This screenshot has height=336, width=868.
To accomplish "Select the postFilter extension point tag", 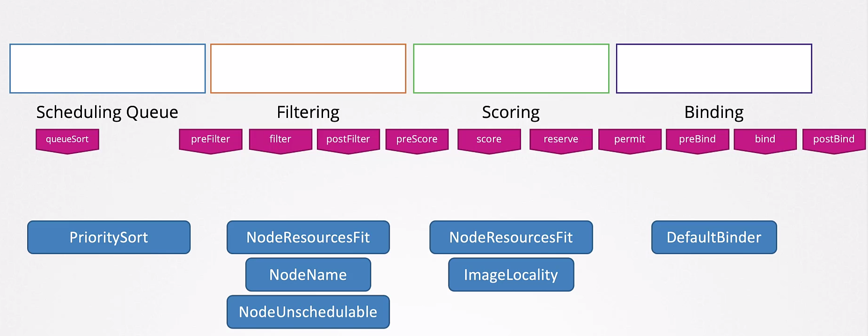I will coord(348,139).
